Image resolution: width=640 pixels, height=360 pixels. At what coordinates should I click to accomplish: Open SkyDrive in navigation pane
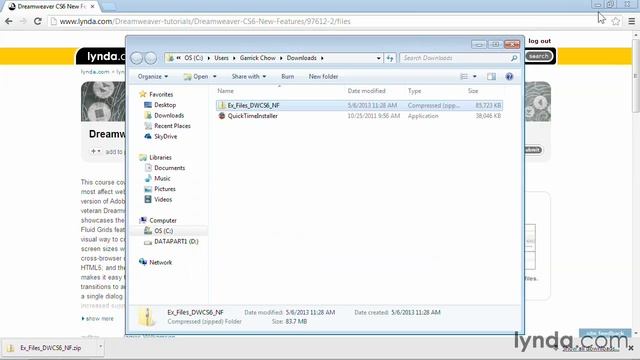coord(165,137)
